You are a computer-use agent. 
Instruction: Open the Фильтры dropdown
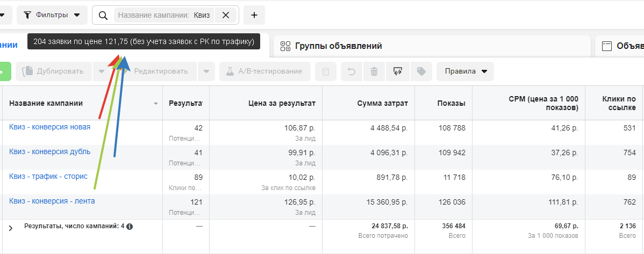[x=52, y=15]
